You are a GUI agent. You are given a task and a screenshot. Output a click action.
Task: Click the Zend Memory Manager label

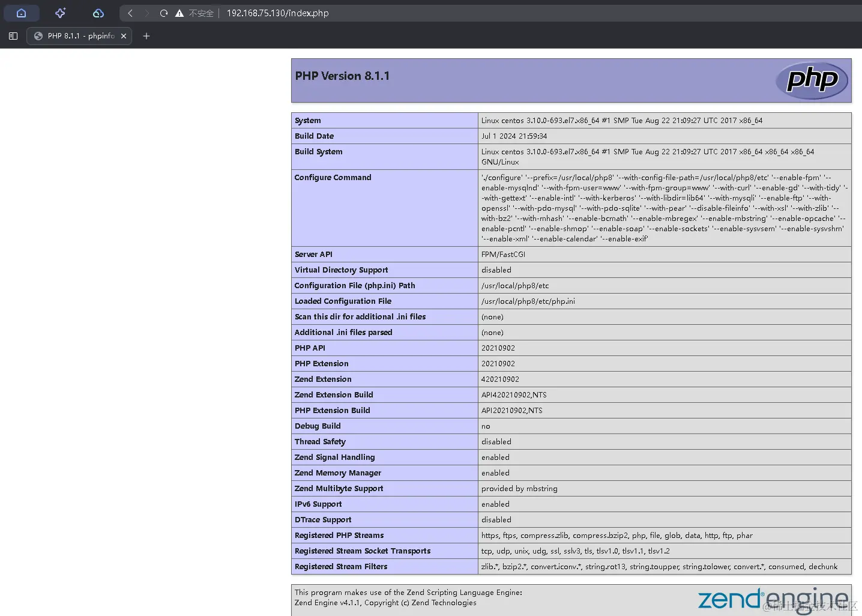(338, 473)
